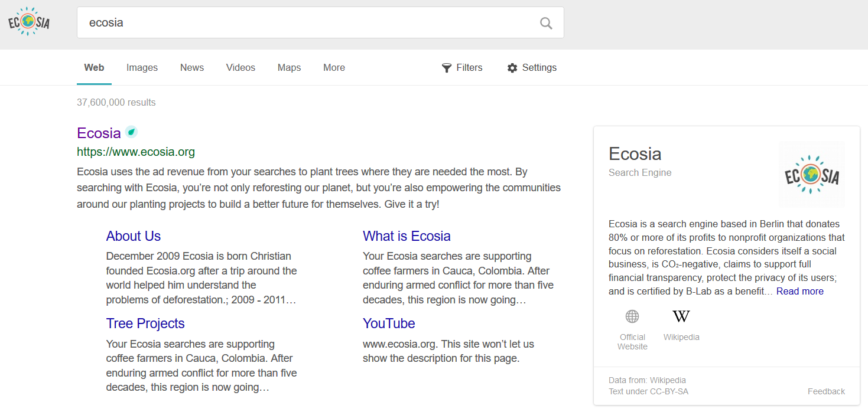
Task: Click the magnifying glass search icon
Action: tap(545, 22)
